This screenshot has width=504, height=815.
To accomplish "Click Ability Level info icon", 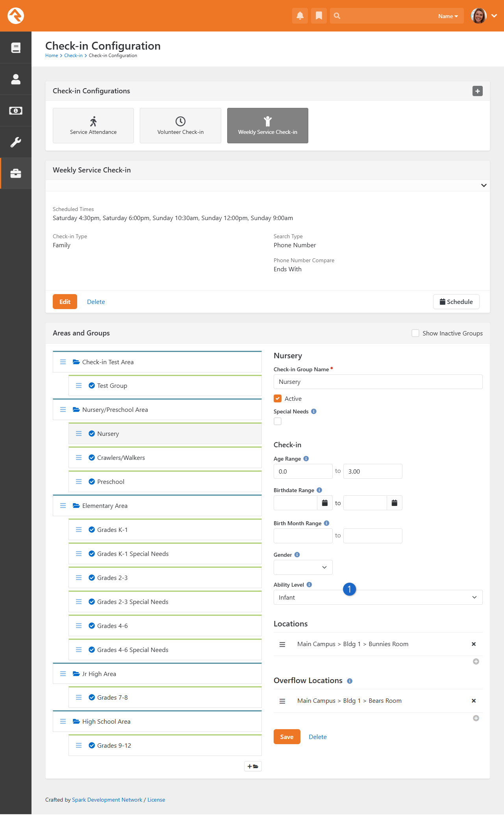I will click(x=309, y=585).
